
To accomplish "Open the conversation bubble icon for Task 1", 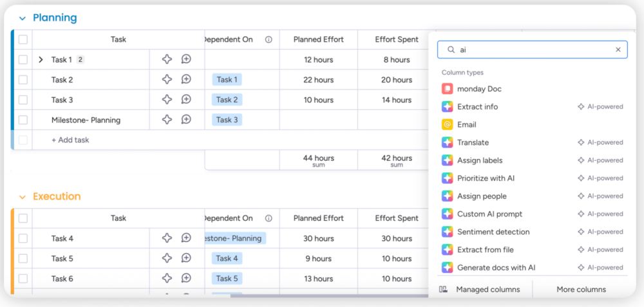I will coord(186,59).
